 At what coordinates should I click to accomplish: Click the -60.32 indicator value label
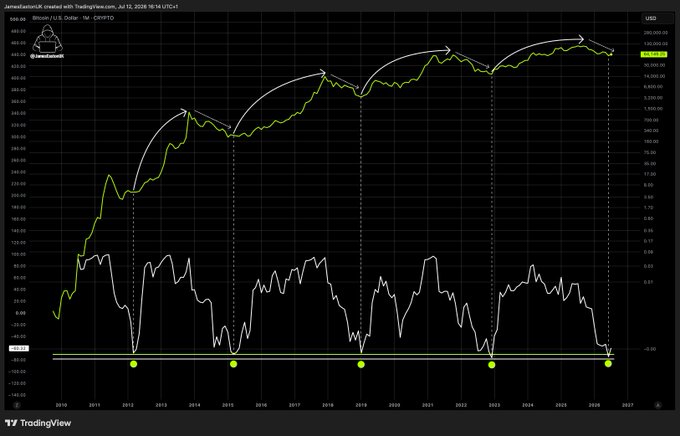pyautogui.click(x=19, y=348)
